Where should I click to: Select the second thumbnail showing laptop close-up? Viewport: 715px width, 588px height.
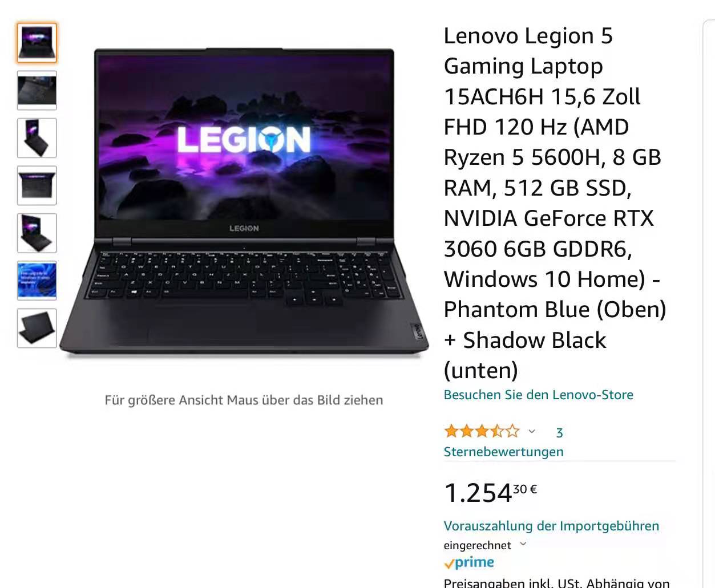(37, 90)
